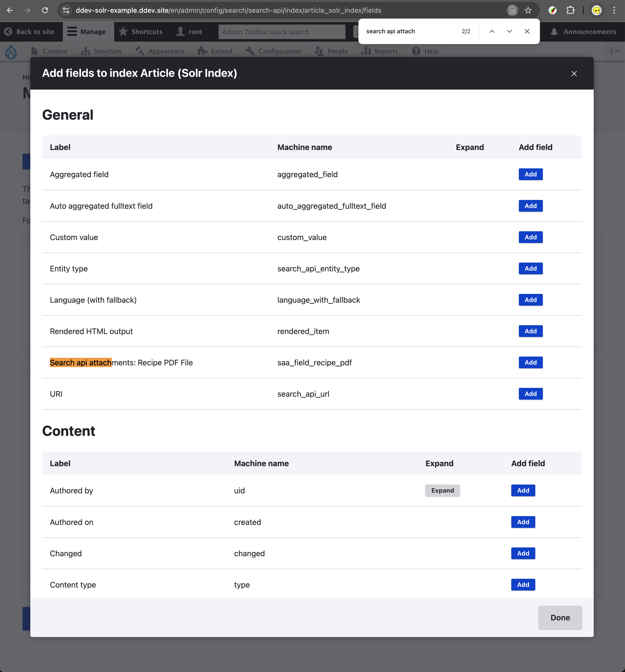Add the Content type field

pyautogui.click(x=523, y=585)
